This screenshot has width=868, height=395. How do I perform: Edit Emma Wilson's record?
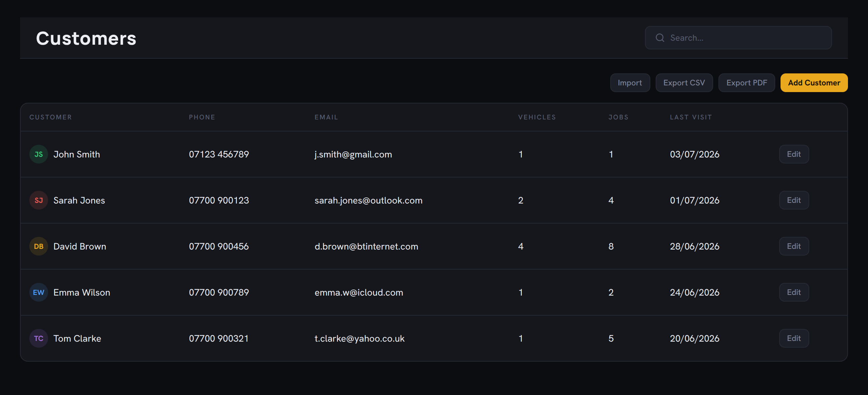(794, 292)
